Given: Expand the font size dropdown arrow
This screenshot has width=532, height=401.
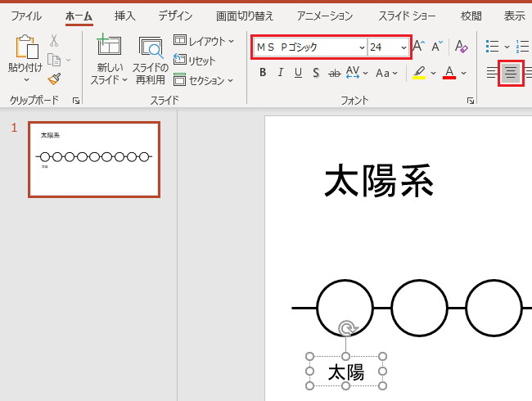Looking at the screenshot, I should click(x=404, y=47).
